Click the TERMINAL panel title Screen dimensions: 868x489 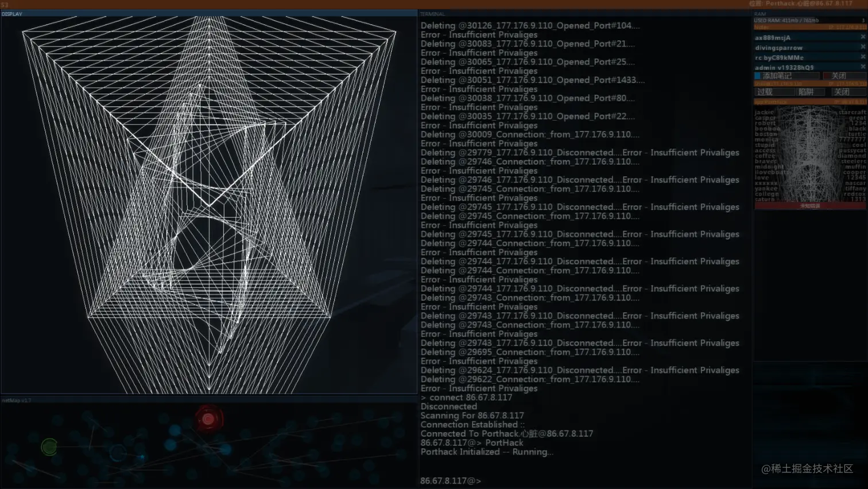point(432,14)
